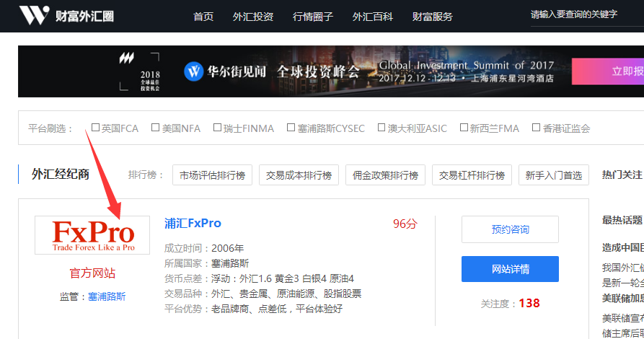
Task: Open the 浦汇FxPro broker title link
Action: coord(193,224)
